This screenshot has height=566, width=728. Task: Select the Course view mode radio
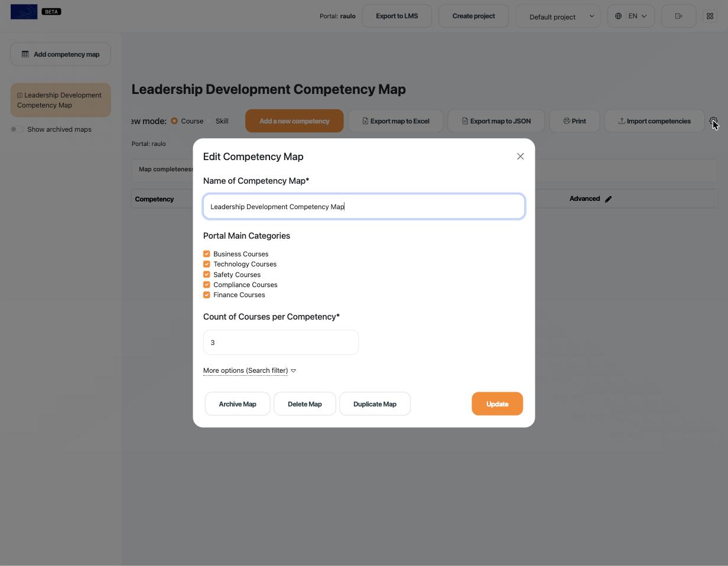[174, 121]
